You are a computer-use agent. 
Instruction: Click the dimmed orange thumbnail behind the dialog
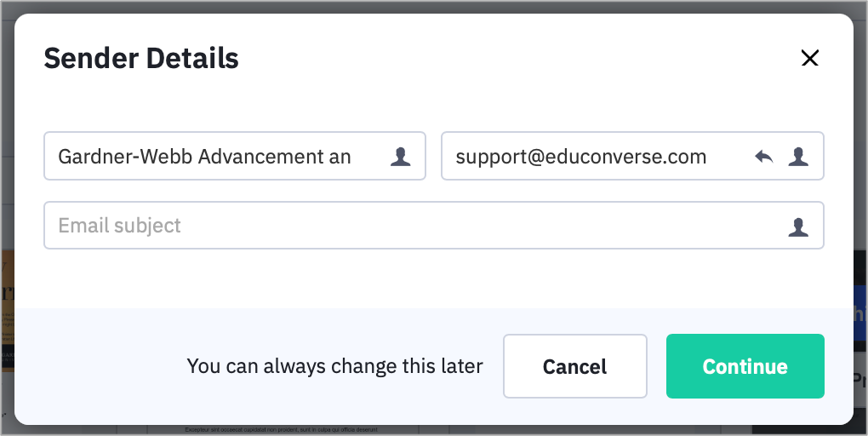pos(7,310)
